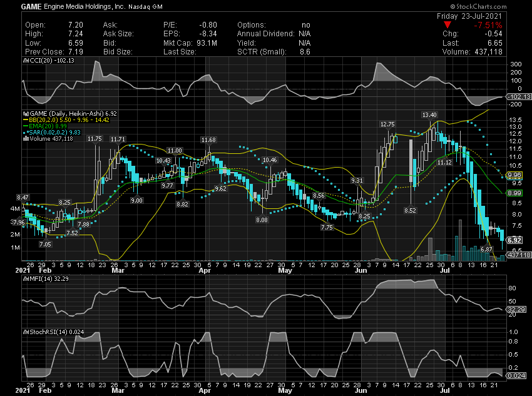Viewport: 532px width, 396px height.
Task: Click the Mkt Cap value 93.1M
Action: [206, 43]
